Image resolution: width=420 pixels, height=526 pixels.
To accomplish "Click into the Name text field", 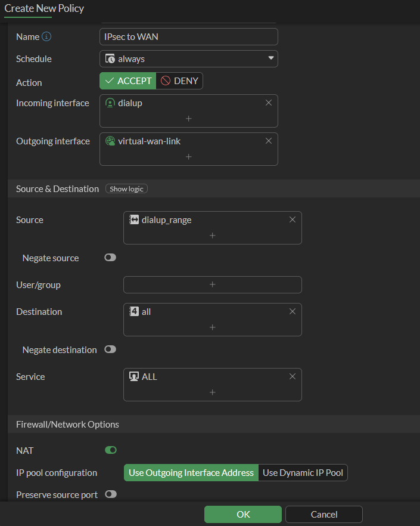I will click(x=188, y=37).
